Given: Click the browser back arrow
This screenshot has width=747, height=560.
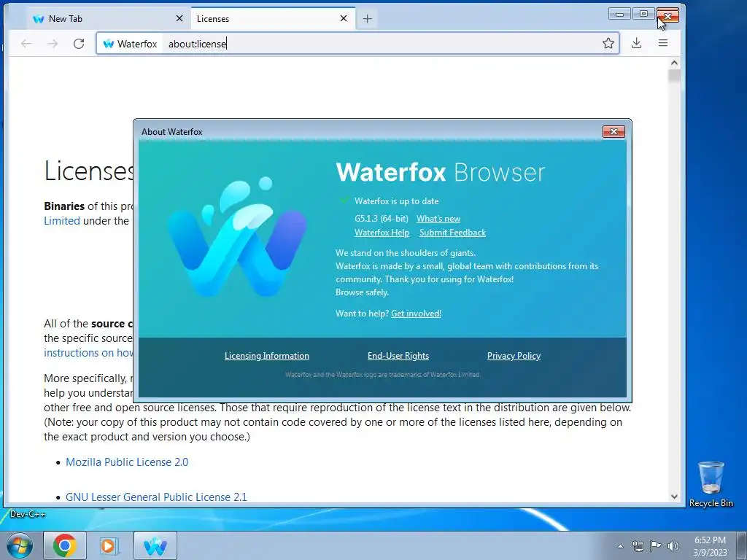Looking at the screenshot, I should point(26,44).
